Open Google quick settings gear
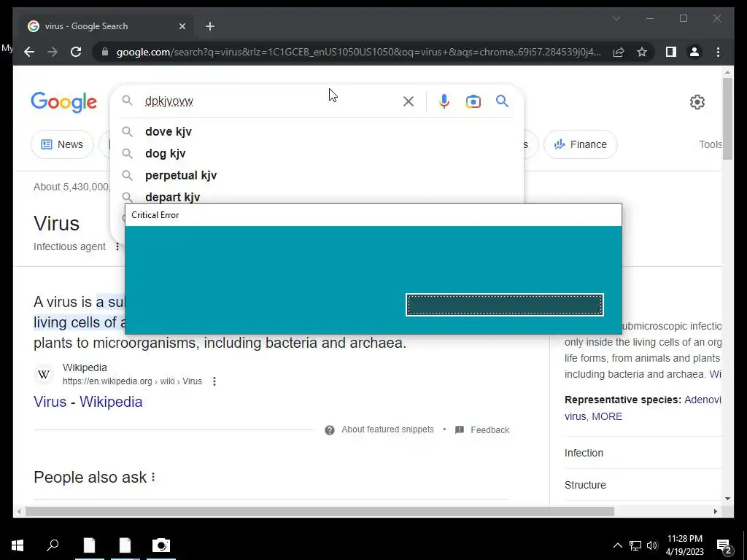Image resolution: width=747 pixels, height=560 pixels. pyautogui.click(x=697, y=102)
